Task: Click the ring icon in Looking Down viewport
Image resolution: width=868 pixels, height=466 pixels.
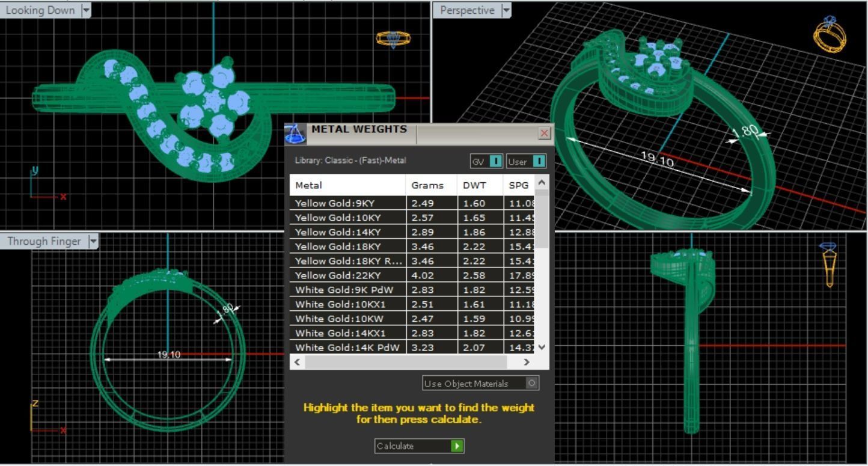Action: [393, 39]
